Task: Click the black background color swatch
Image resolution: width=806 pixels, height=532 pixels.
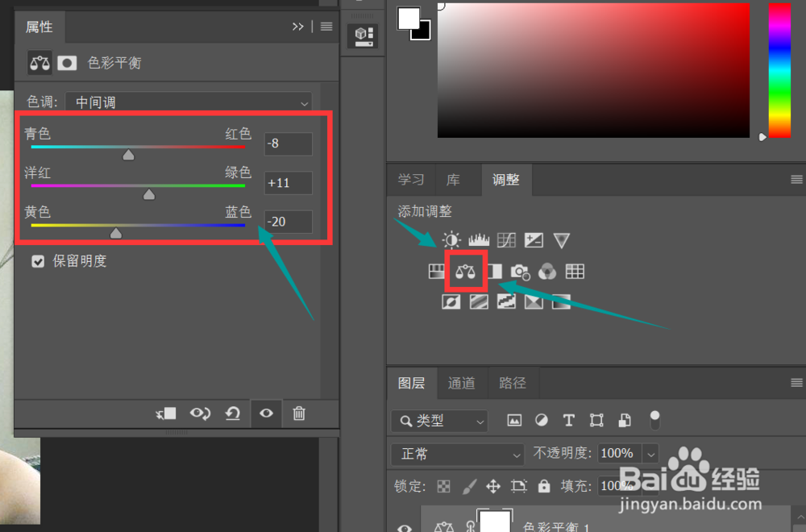Action: pos(425,33)
